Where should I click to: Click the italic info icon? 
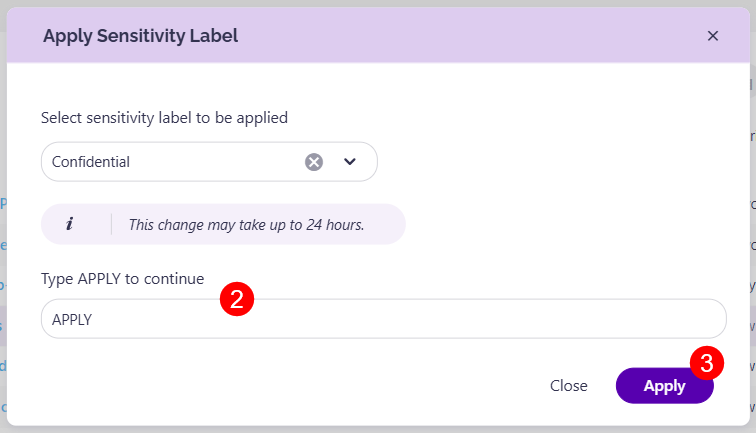tap(69, 224)
